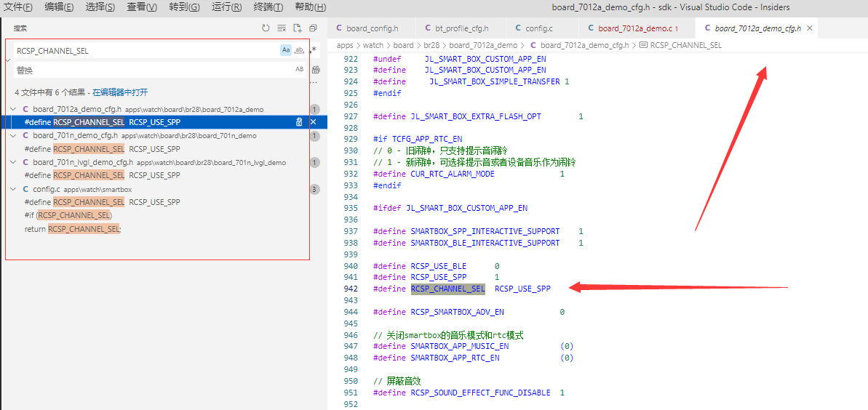This screenshot has width=868, height=410.
Task: Toggle match whole word option
Action: point(300,50)
